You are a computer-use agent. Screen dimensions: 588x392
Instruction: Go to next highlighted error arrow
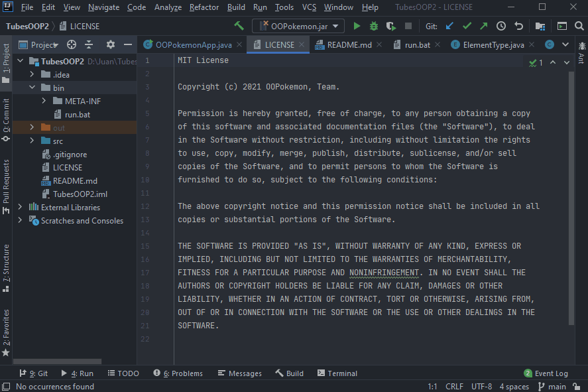pyautogui.click(x=567, y=62)
